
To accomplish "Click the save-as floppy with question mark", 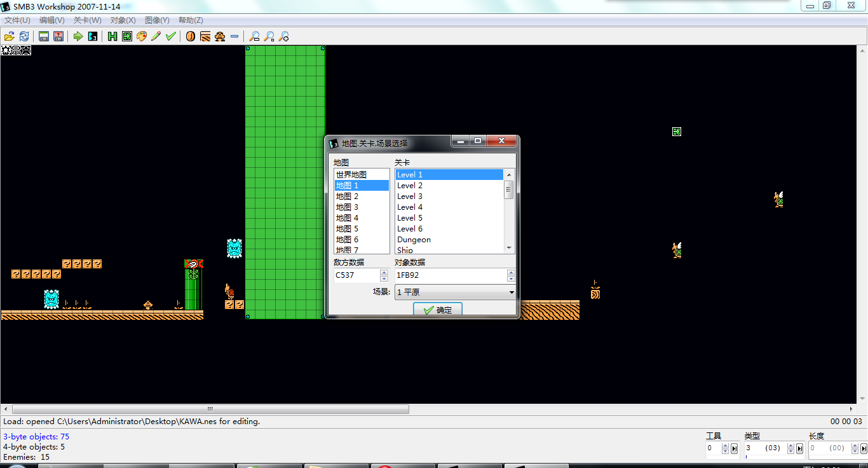I will [x=58, y=36].
